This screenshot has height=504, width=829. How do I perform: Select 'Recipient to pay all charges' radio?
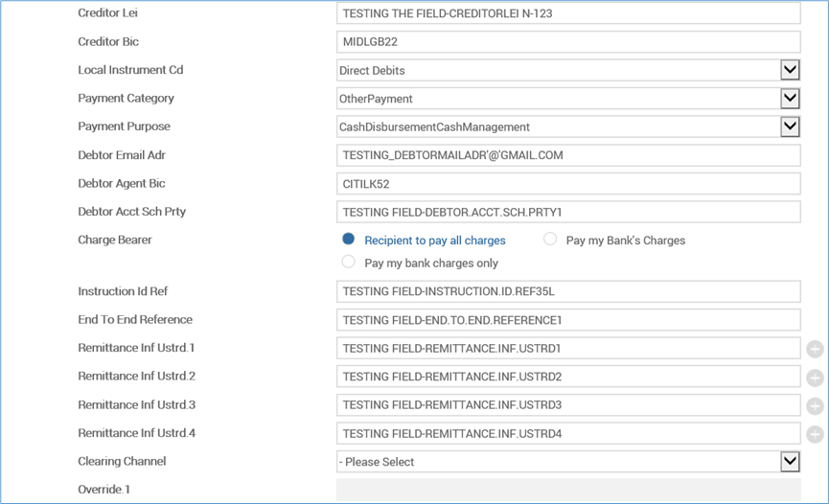tap(349, 240)
